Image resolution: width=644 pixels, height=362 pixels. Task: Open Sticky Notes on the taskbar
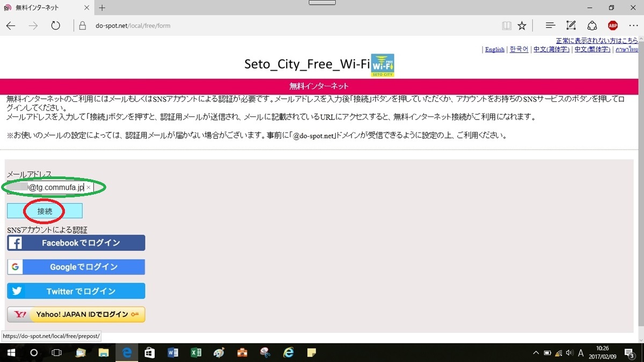[311, 353]
